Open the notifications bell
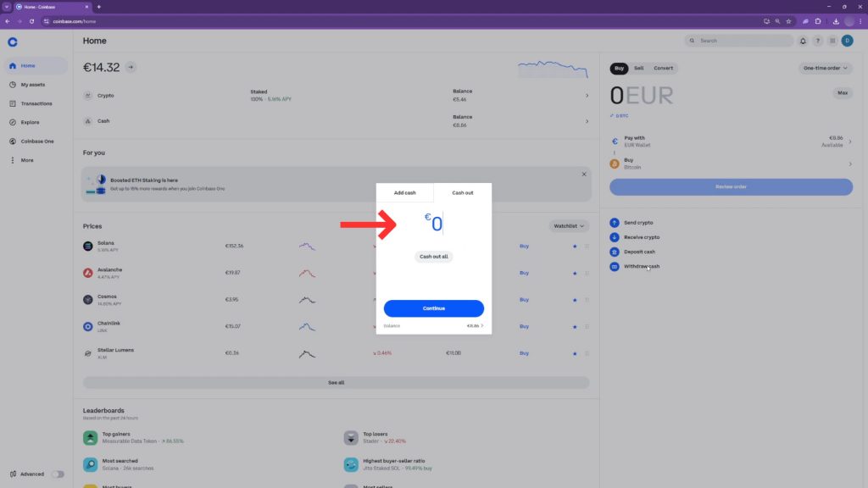The width and height of the screenshot is (868, 488). coord(803,41)
